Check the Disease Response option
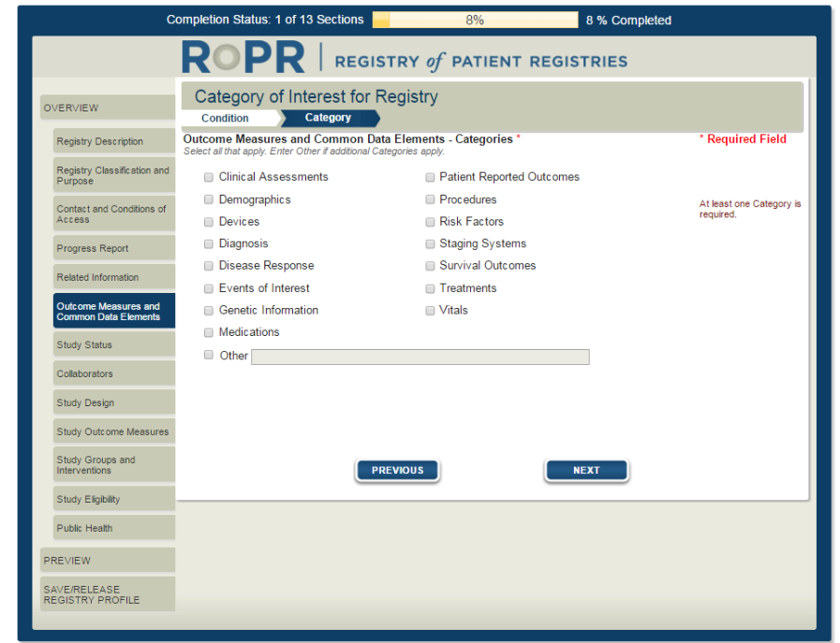This screenshot has height=643, width=840. (209, 266)
